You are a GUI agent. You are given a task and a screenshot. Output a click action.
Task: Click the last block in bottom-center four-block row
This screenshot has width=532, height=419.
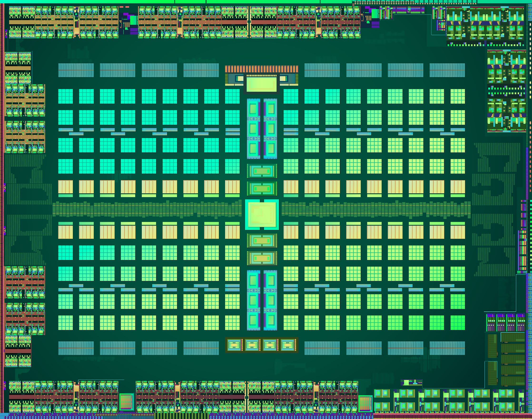coord(288,345)
